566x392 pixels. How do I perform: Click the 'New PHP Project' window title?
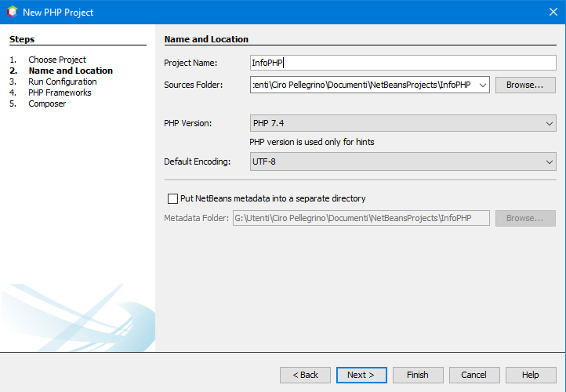pyautogui.click(x=58, y=13)
